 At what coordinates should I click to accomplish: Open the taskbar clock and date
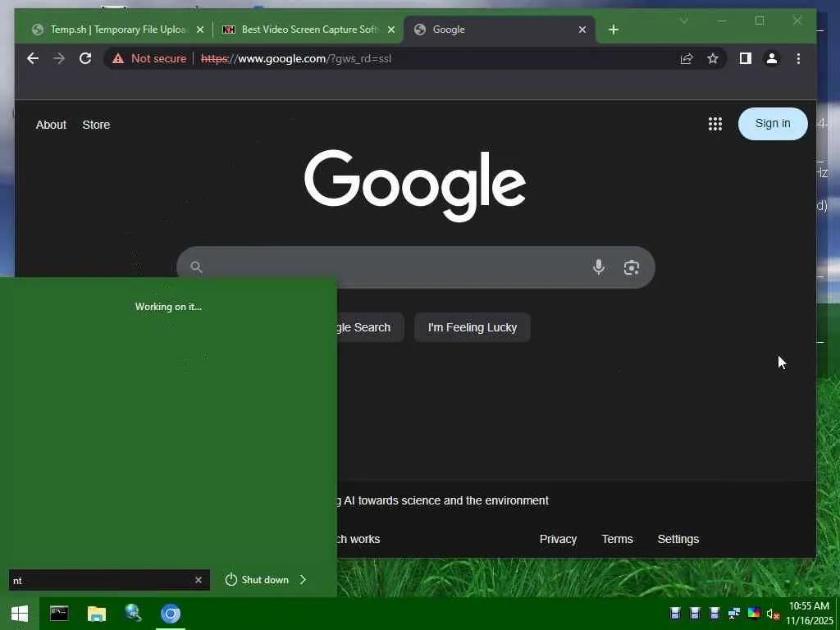[x=809, y=614]
